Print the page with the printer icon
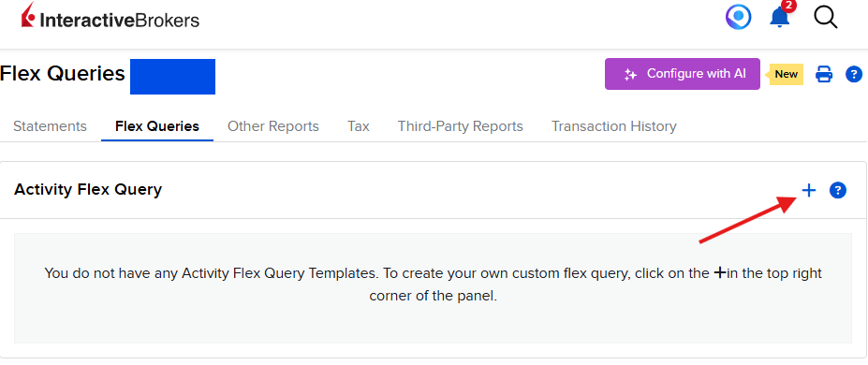868x365 pixels. point(824,74)
